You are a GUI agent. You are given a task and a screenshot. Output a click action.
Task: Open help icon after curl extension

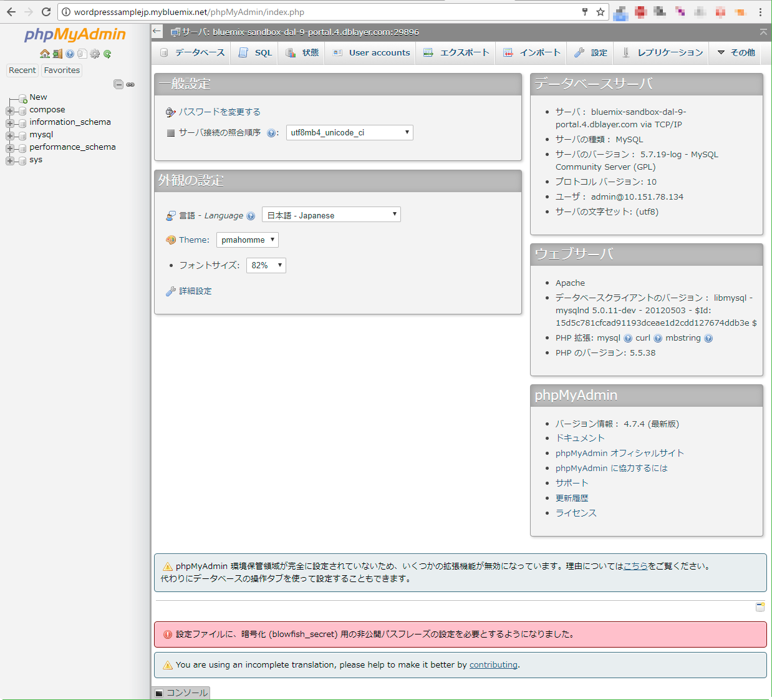tap(658, 338)
